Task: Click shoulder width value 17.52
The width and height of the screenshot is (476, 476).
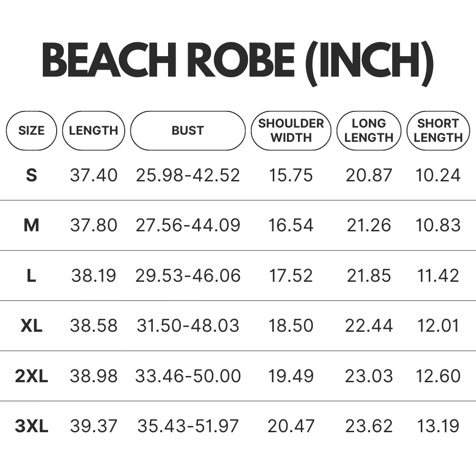Action: [x=291, y=276]
